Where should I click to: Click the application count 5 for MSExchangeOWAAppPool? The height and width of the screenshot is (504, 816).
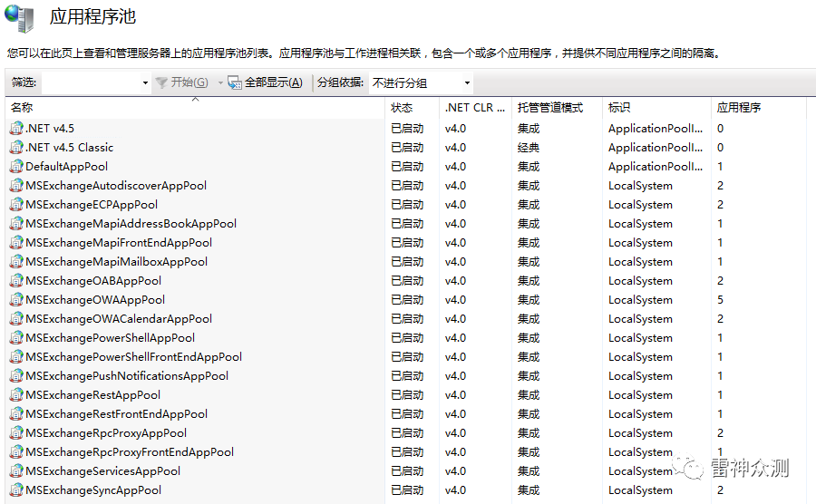click(720, 300)
